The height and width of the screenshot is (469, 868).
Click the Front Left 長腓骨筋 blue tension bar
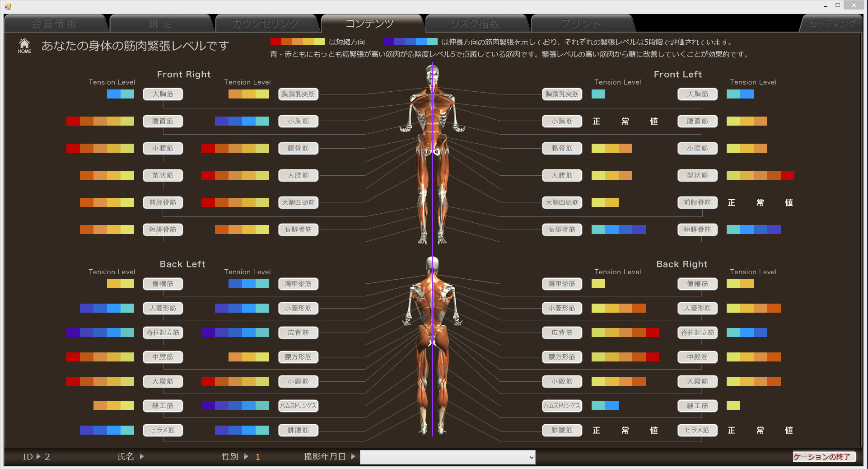(618, 230)
